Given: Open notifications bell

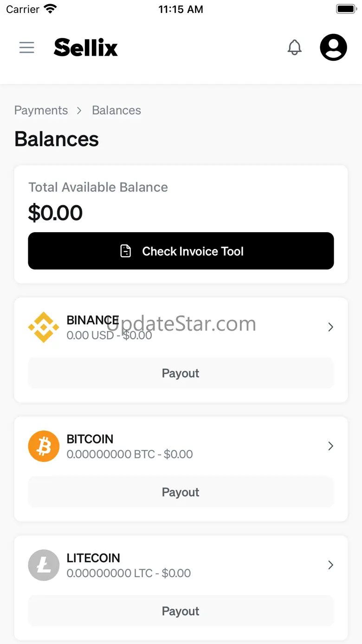Looking at the screenshot, I should pyautogui.click(x=295, y=47).
